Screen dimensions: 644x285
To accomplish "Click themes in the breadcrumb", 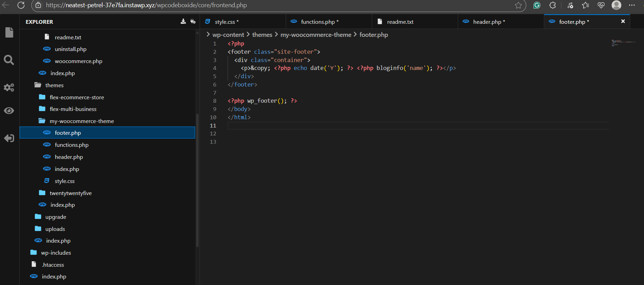I will coord(262,35).
